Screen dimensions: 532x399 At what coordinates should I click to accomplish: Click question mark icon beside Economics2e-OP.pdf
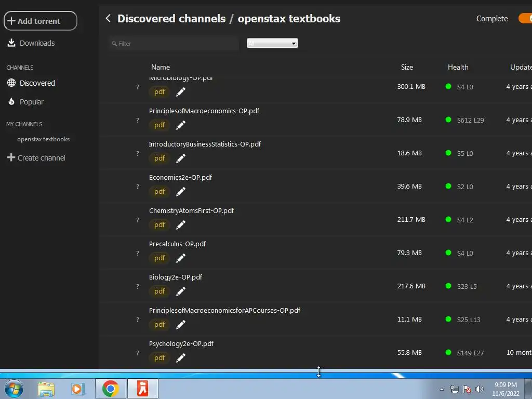coord(137,187)
